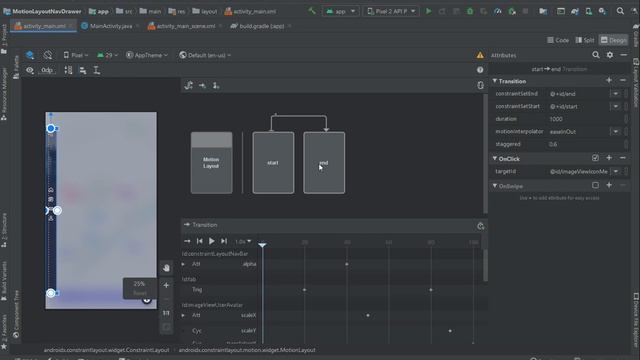Jump to start of transition
This screenshot has width=640, height=360.
(x=200, y=241)
